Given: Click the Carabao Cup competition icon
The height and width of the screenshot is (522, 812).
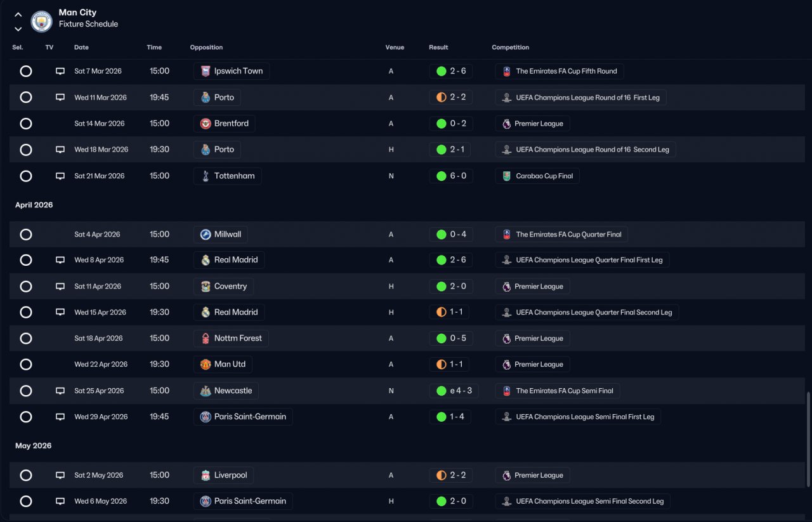Looking at the screenshot, I should pos(506,176).
